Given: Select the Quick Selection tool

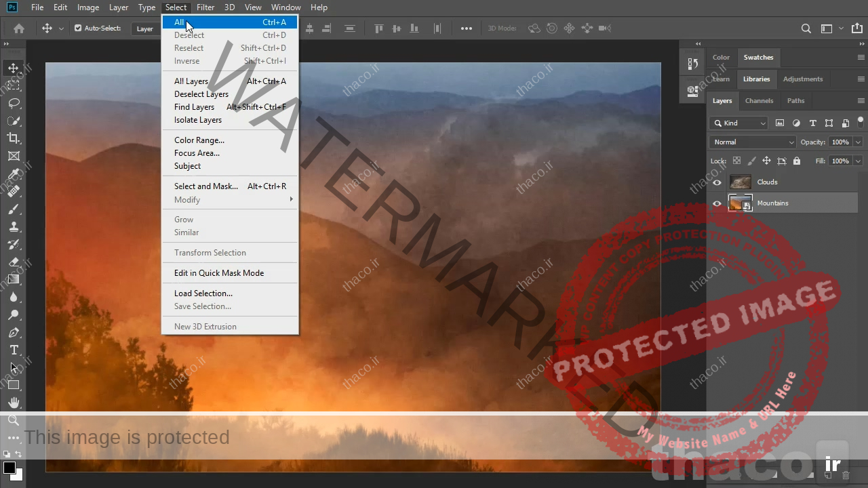Looking at the screenshot, I should (x=14, y=121).
